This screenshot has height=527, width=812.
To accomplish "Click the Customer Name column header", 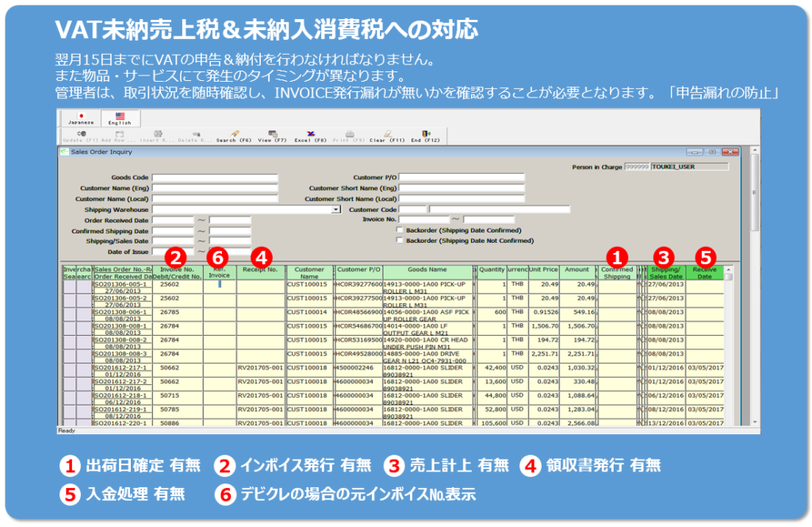I will 309,272.
